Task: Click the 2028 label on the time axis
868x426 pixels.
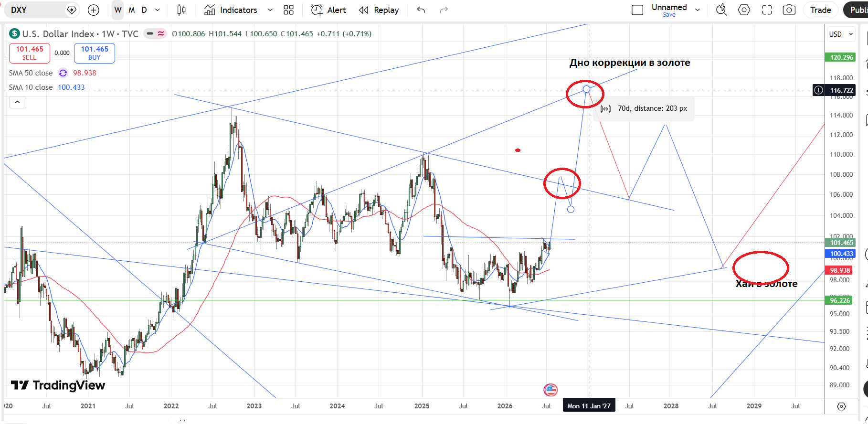Action: pyautogui.click(x=671, y=406)
